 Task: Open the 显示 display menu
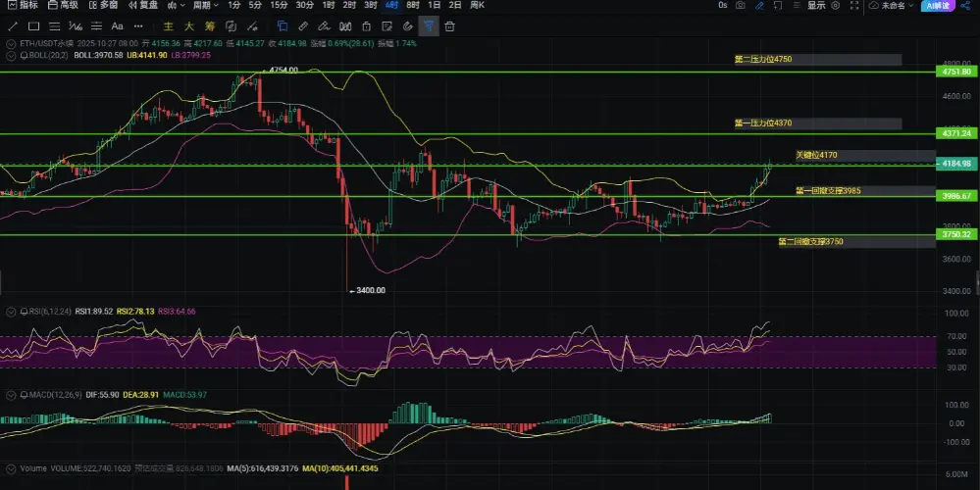815,5
